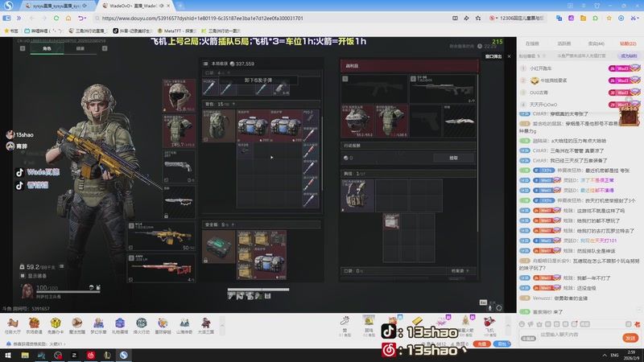Viewport: 644px width, 362px height.
Task: Open the 大话三国 icon
Action: coord(205,326)
